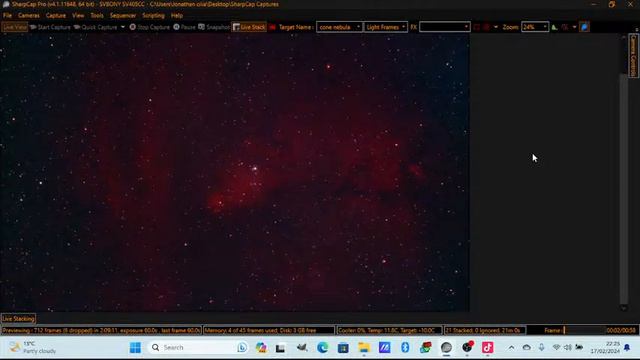Toggle the Live Stack button
This screenshot has width=640, height=360.
click(x=249, y=27)
